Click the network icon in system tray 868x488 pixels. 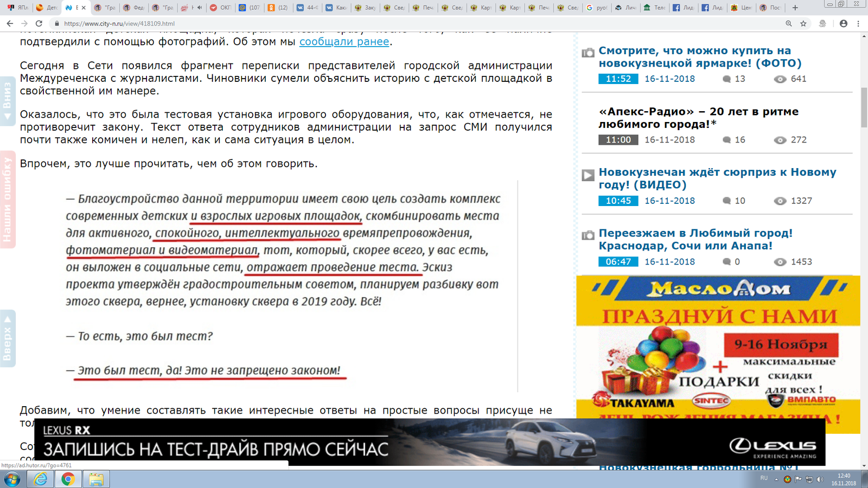(809, 479)
